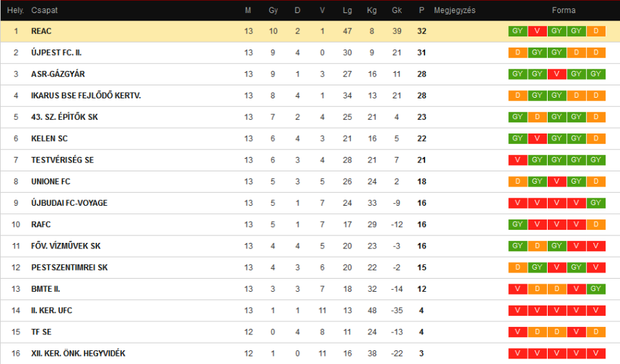This screenshot has height=364, width=620.
Task: Click the Gk column header
Action: tap(397, 10)
